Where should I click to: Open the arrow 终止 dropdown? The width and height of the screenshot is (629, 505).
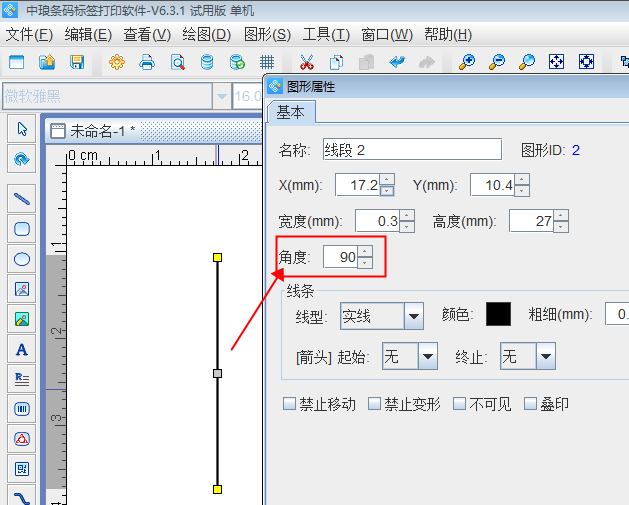545,356
